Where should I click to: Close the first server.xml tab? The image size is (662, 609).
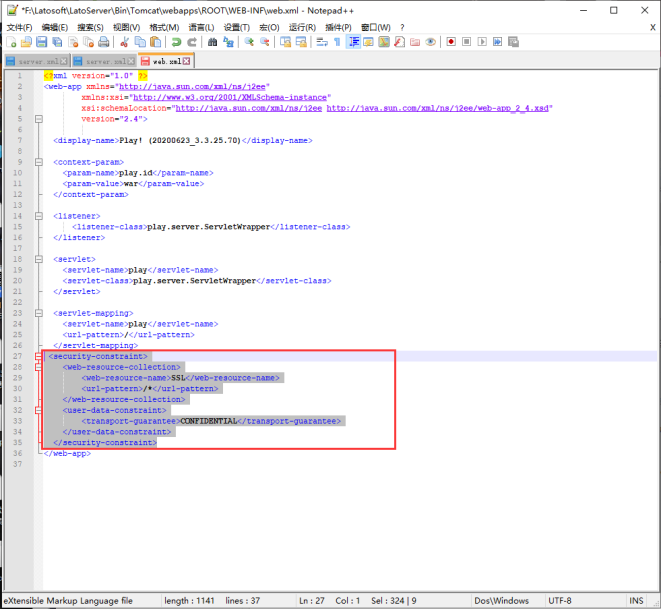pyautogui.click(x=64, y=61)
